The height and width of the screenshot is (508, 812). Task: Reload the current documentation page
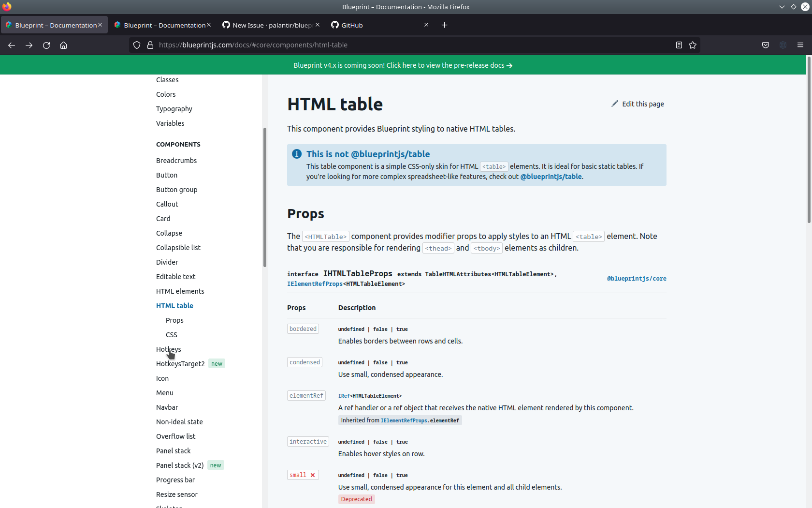46,45
